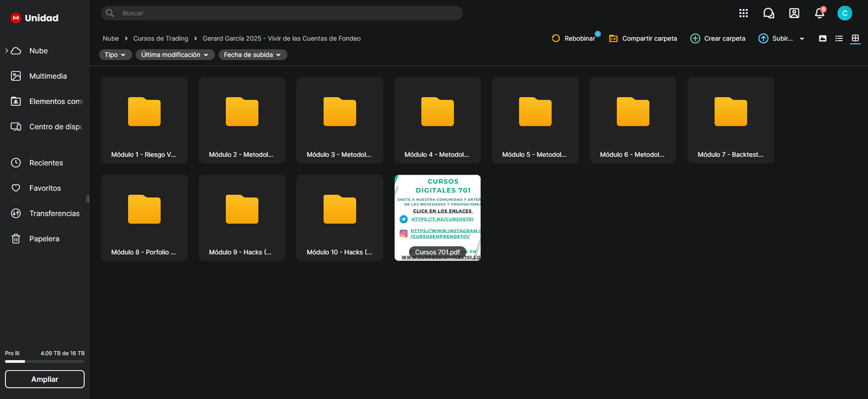Image resolution: width=868 pixels, height=399 pixels.
Task: Open the account avatar C
Action: pyautogui.click(x=845, y=13)
